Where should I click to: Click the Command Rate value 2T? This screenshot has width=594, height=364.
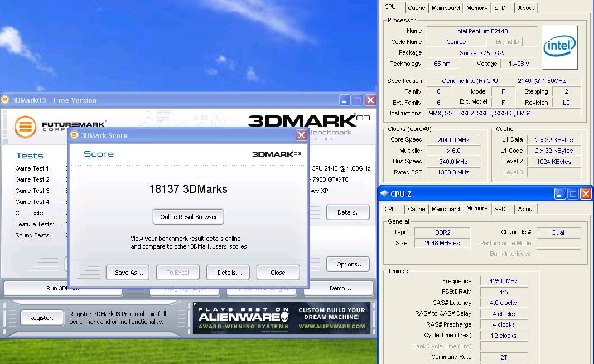pos(504,357)
